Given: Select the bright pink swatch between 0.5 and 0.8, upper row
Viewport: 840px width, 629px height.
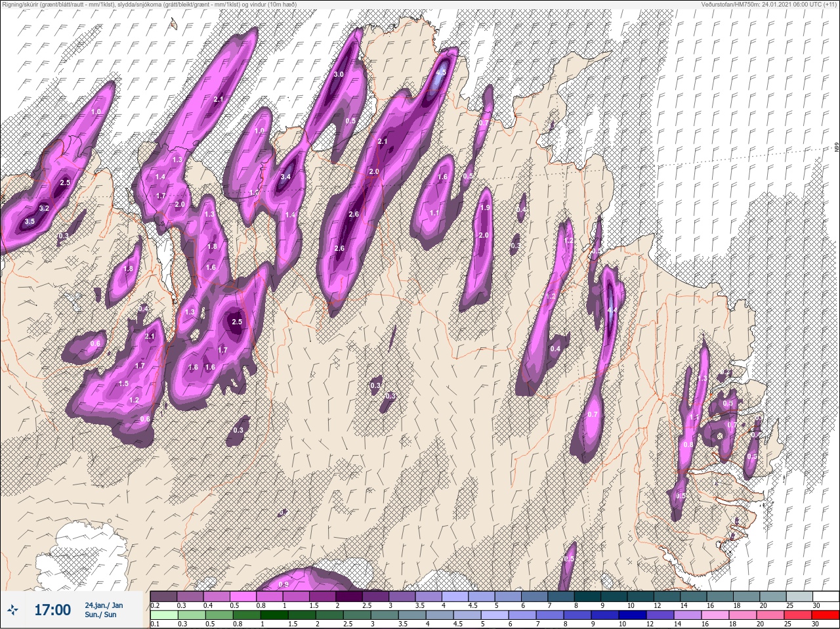Looking at the screenshot, I should (244, 596).
